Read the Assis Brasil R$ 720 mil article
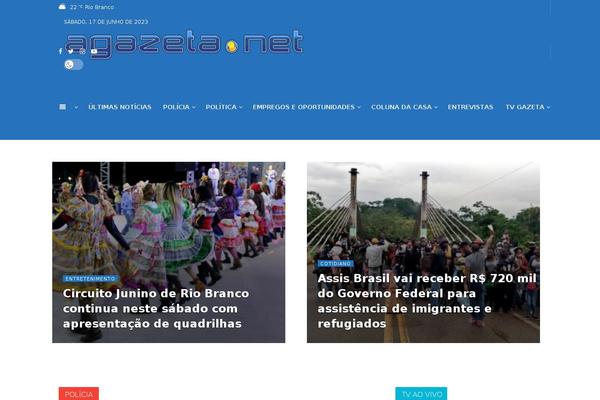 [427, 301]
